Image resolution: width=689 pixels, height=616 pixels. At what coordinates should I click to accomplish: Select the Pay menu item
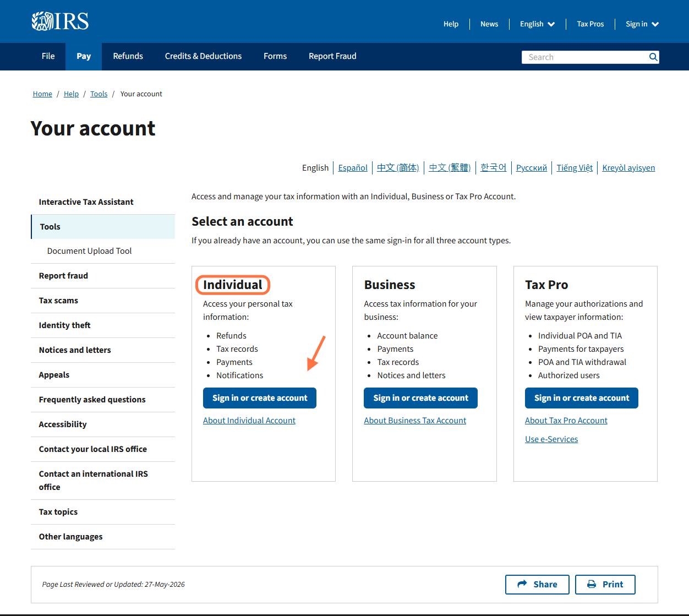coord(84,56)
